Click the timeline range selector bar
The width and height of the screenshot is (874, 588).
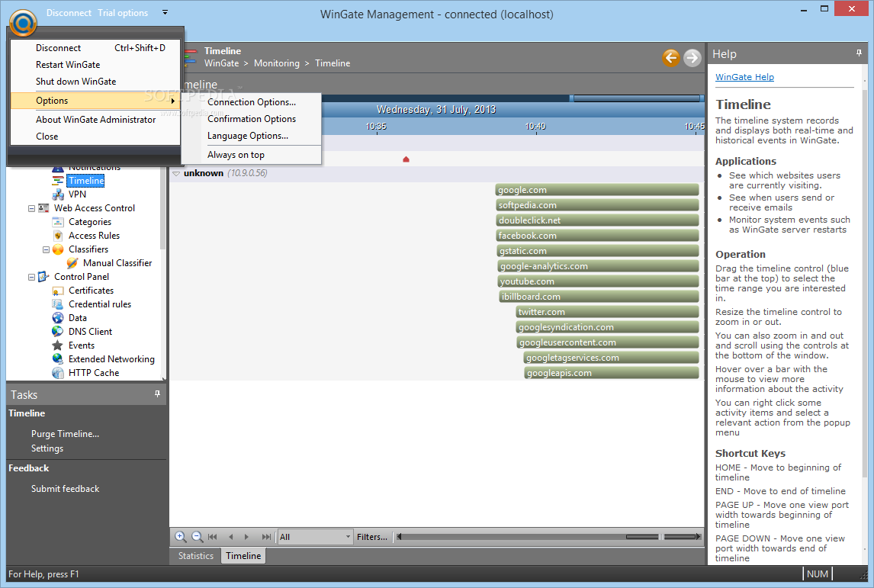[x=636, y=98]
